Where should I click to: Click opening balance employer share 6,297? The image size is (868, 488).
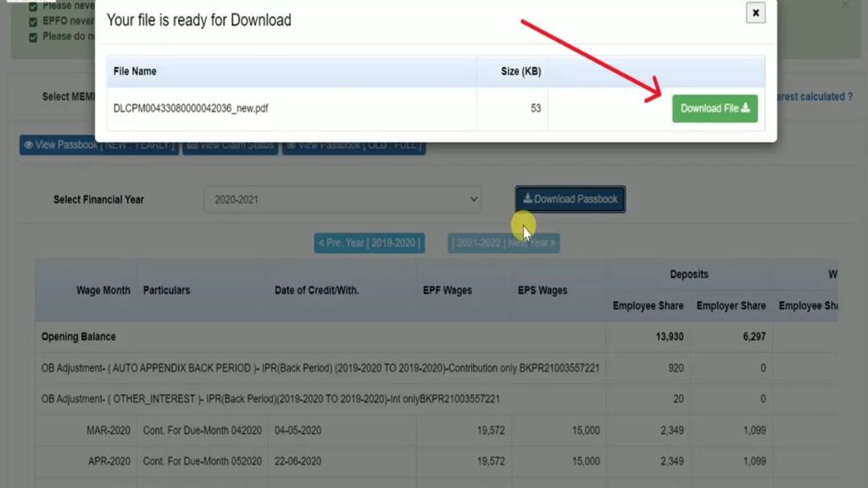[x=754, y=337]
